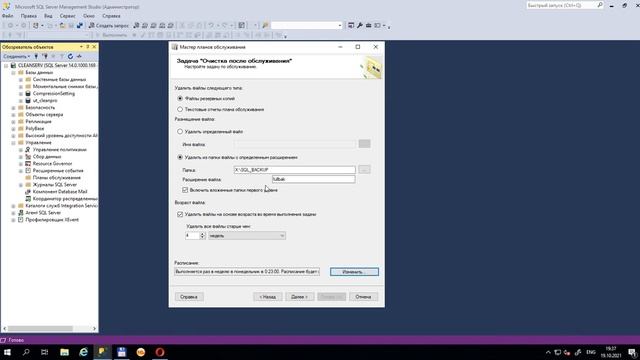
Task: Open the Opera browser from the taskbar
Action: [x=160, y=352]
